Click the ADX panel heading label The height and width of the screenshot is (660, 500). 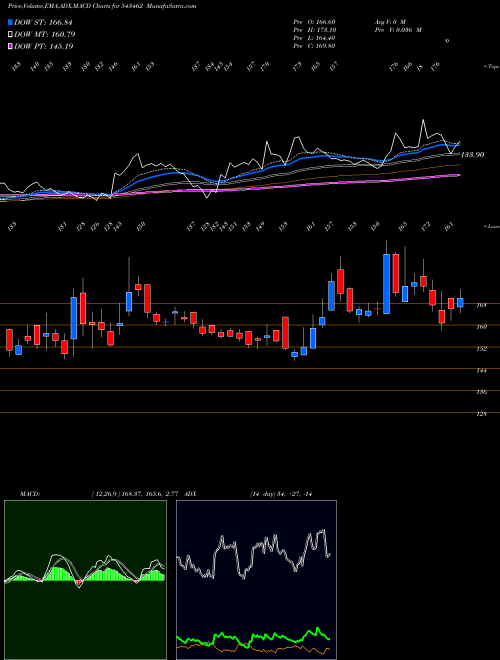tap(190, 494)
